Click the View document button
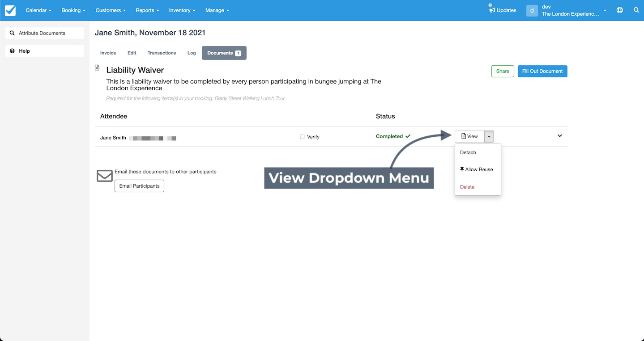The height and width of the screenshot is (341, 644). (469, 136)
